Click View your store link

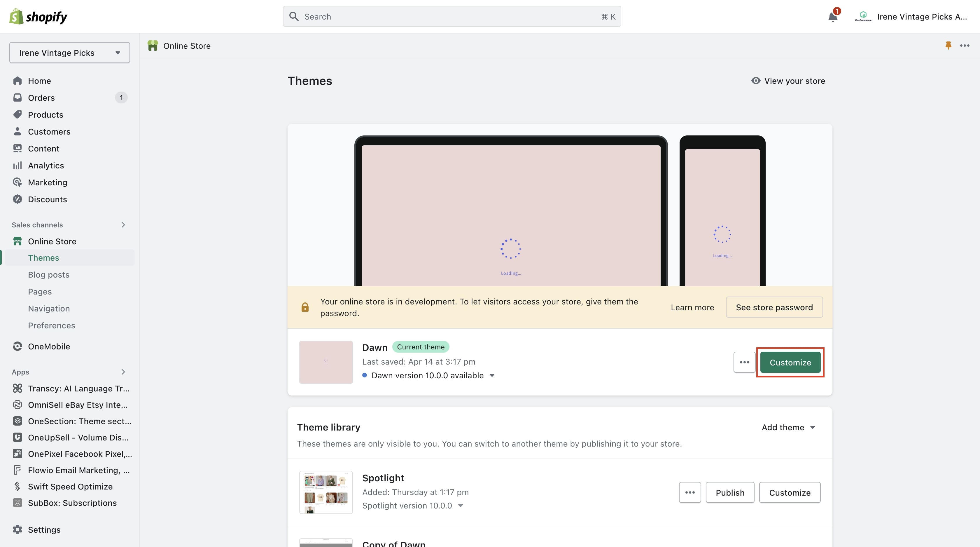(787, 81)
